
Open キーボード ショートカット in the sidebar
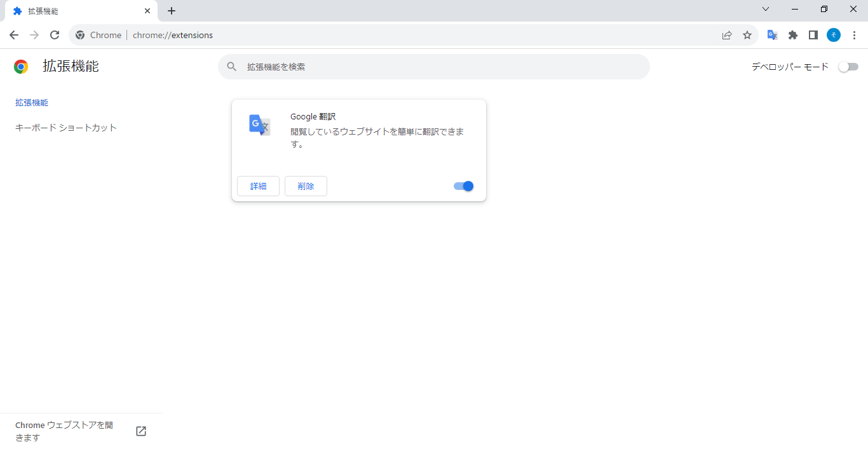(65, 127)
